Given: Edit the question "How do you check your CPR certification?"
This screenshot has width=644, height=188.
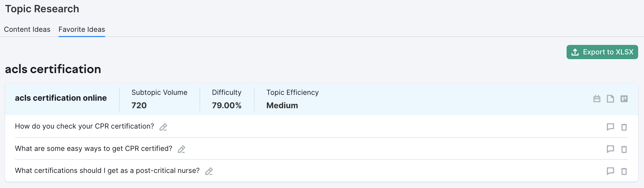Looking at the screenshot, I should point(163,127).
